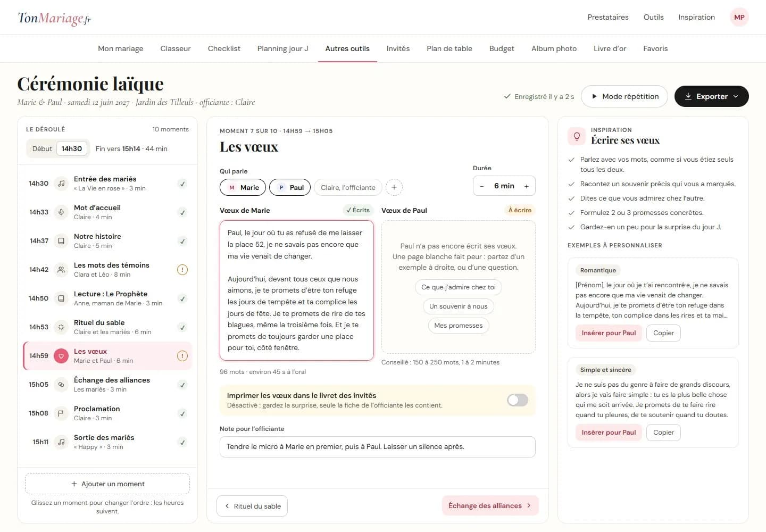The width and height of the screenshot is (766, 532).
Task: Click the Note pour l'officiante field
Action: [x=378, y=447]
